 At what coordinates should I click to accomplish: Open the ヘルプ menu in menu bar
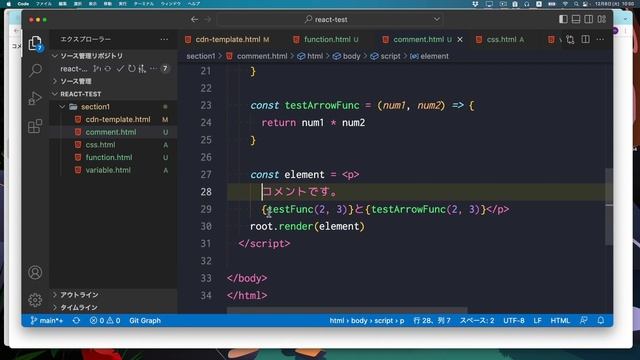click(193, 4)
